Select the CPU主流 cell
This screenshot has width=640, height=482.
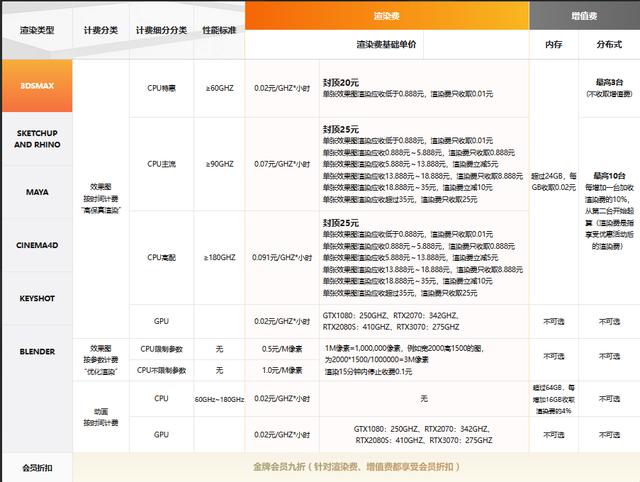[x=161, y=164]
